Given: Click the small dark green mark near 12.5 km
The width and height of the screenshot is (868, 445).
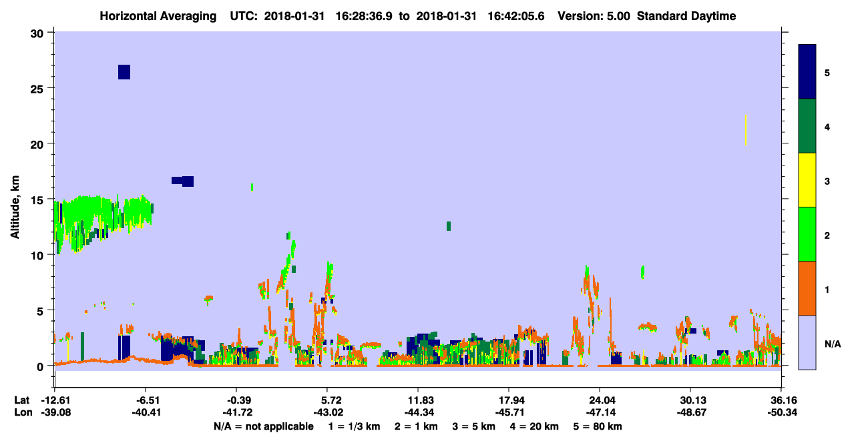Looking at the screenshot, I should (449, 226).
